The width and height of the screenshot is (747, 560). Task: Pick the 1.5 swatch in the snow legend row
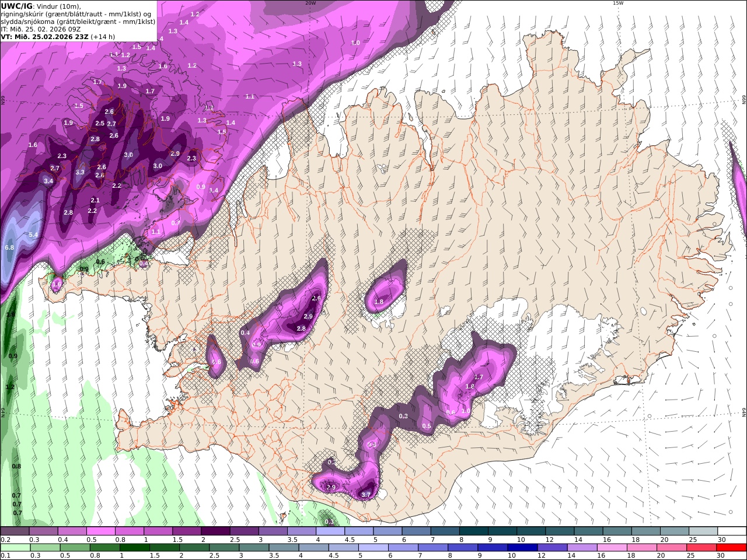pos(186,531)
